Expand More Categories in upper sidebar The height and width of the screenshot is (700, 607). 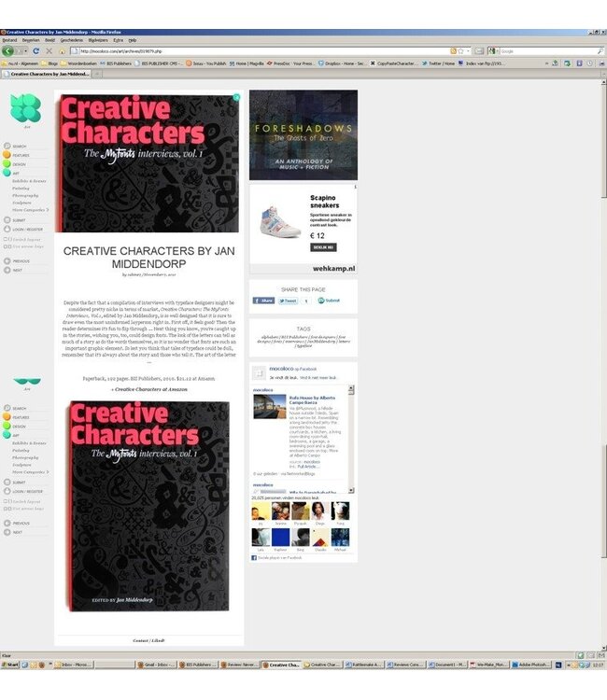pyautogui.click(x=31, y=210)
